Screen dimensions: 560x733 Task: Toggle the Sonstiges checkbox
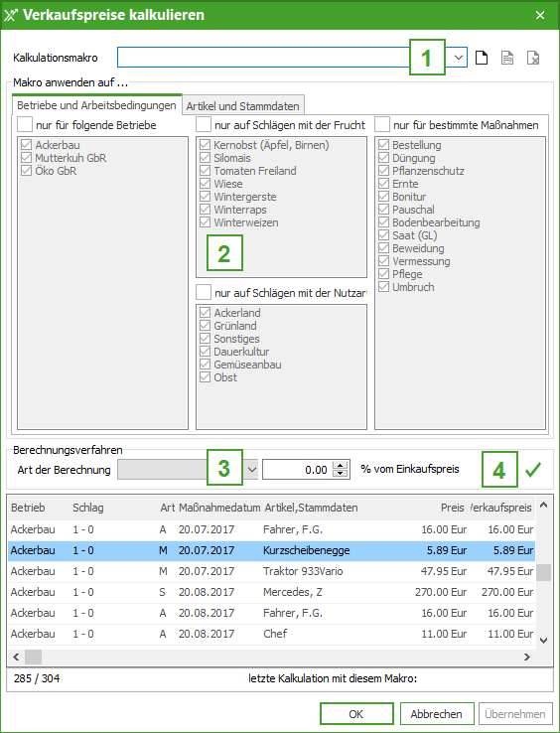[x=205, y=339]
